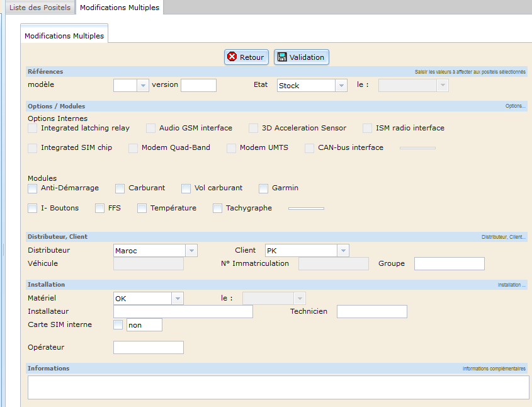Expand the Matériel dropdown showing OK

pos(178,299)
